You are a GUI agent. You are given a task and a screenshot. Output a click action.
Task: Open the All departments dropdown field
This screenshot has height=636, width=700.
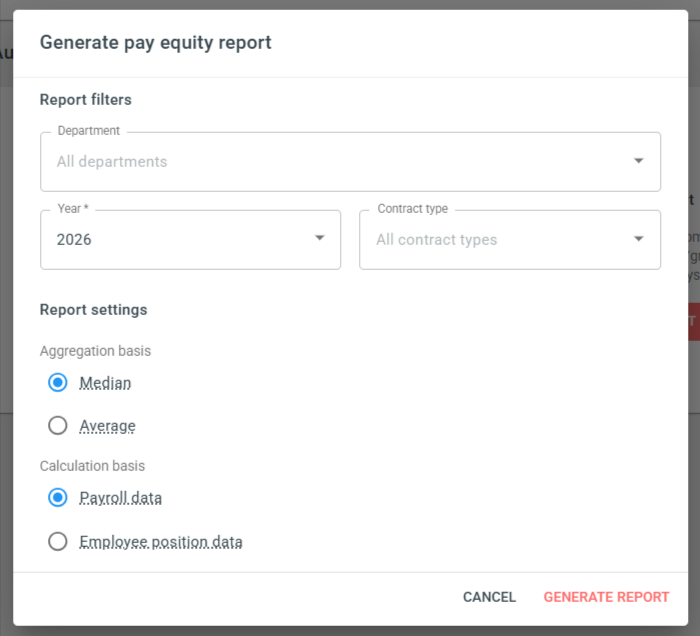click(350, 162)
